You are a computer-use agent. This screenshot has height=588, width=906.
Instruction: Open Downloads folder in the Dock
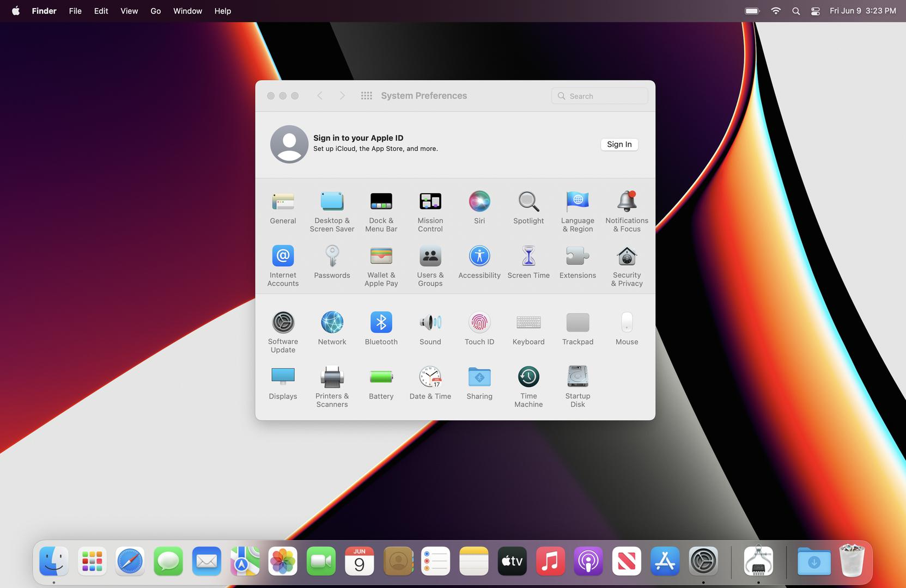(814, 561)
